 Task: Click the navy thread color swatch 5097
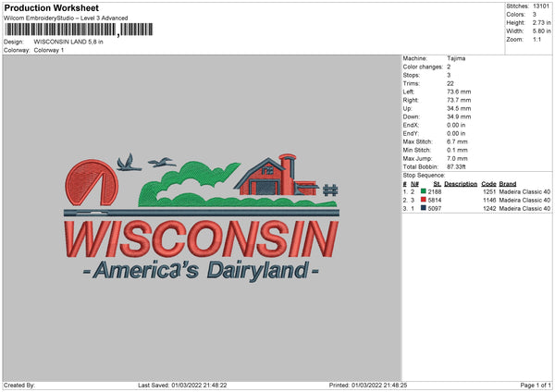(424, 208)
